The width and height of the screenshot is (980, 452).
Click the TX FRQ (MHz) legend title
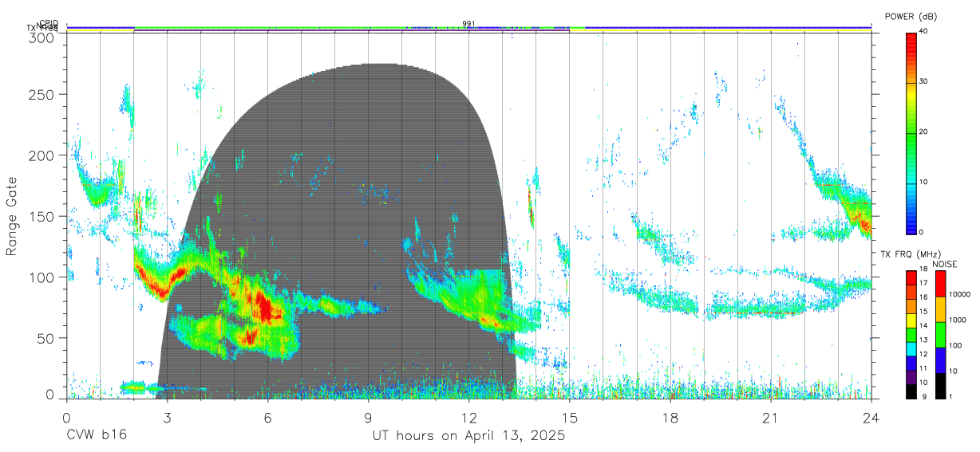[909, 254]
